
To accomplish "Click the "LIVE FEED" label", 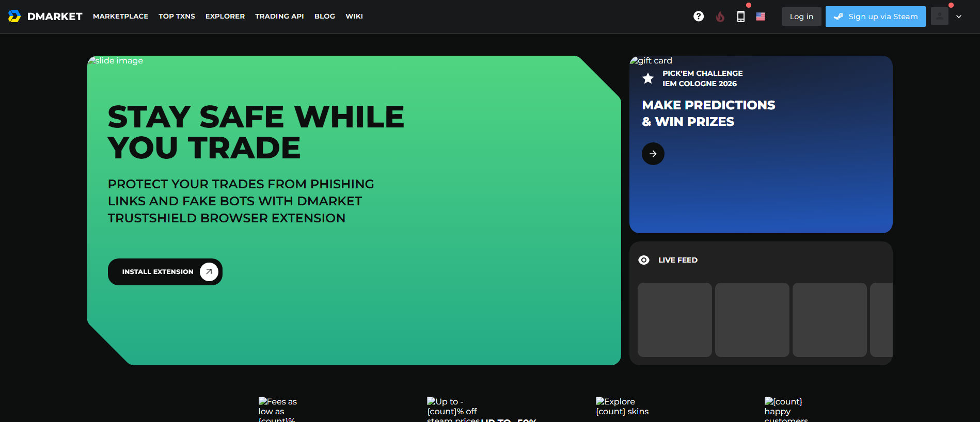I will (x=678, y=260).
